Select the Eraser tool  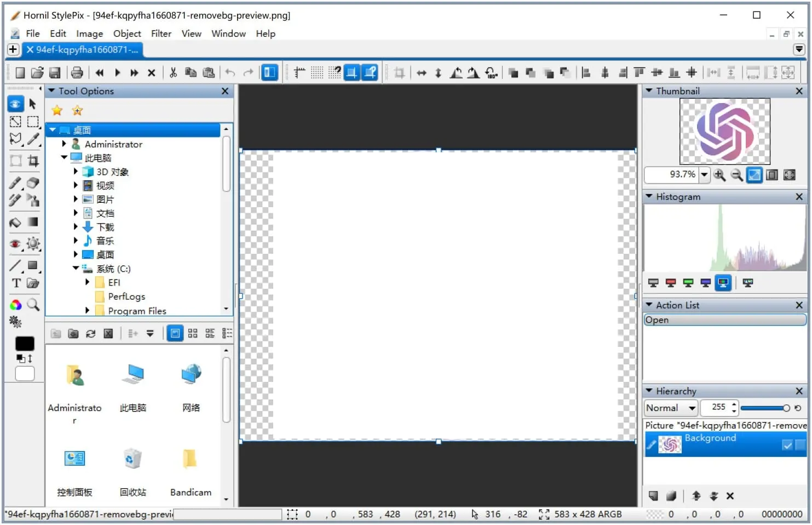point(33,182)
